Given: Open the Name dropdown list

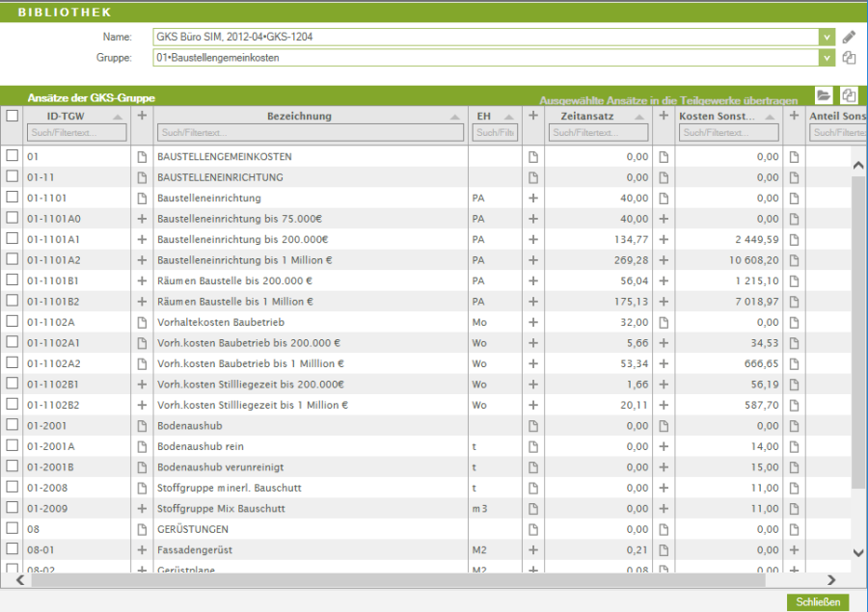Looking at the screenshot, I should click(827, 37).
